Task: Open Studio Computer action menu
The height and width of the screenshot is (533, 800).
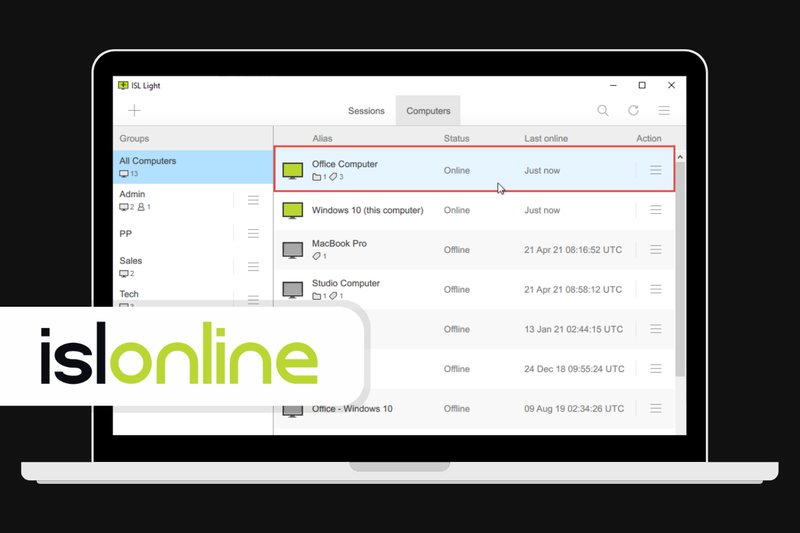Action: pyautogui.click(x=656, y=289)
